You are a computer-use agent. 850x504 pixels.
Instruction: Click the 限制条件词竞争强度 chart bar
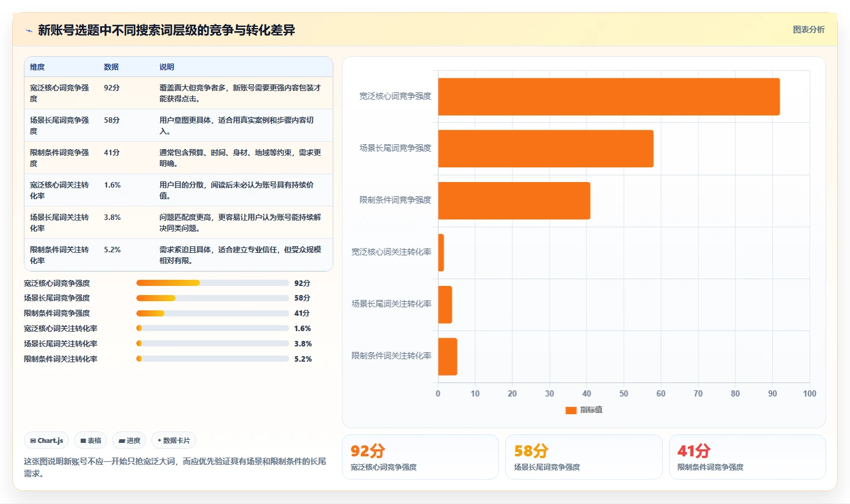[x=514, y=200]
